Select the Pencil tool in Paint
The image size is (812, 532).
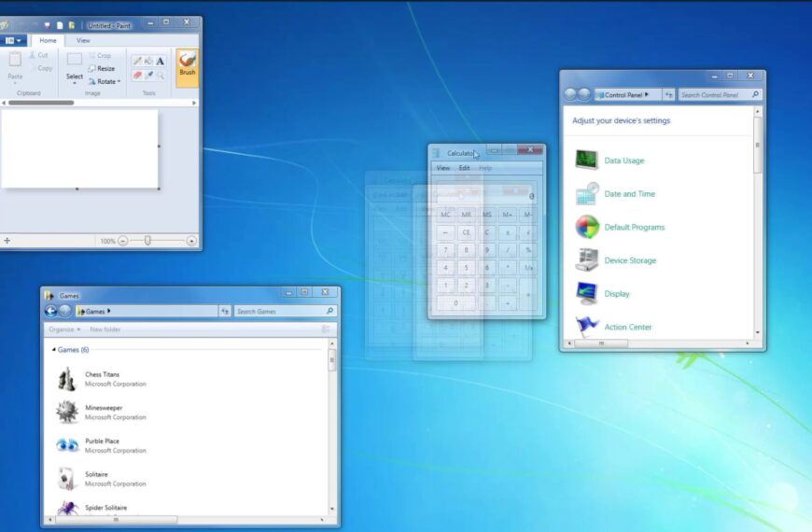point(137,61)
